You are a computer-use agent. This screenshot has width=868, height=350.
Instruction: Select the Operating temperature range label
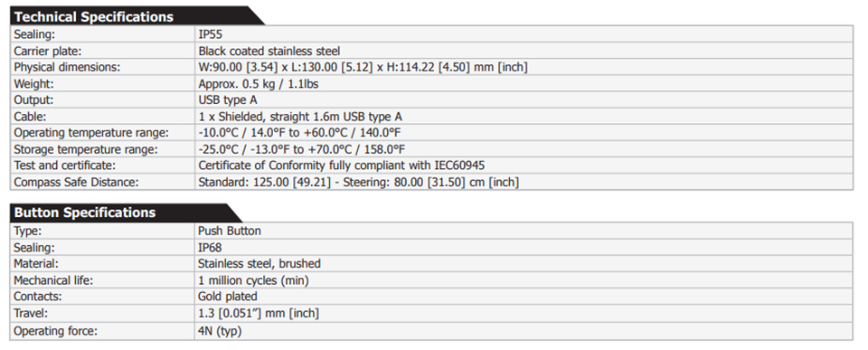click(91, 134)
